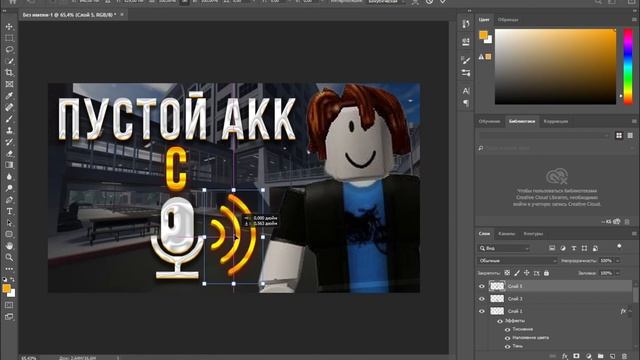Select the Zoom tool
This screenshot has height=360, width=640.
pyautogui.click(x=9, y=257)
